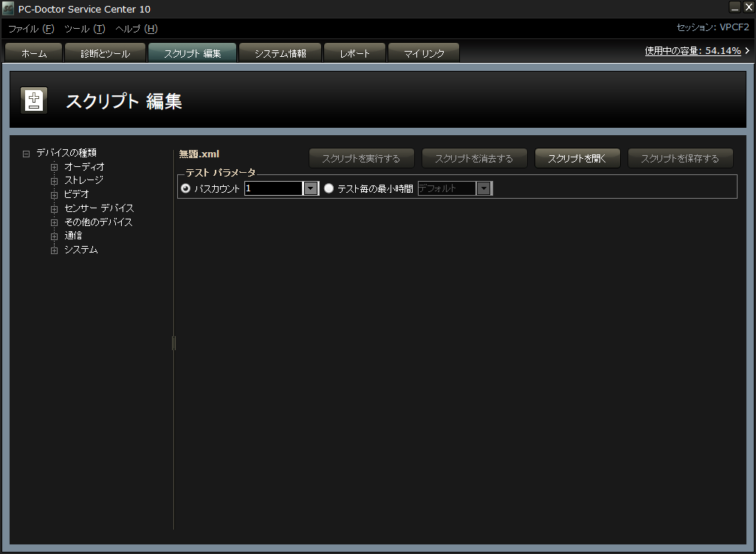Select the テスト毎の最小時間 radio button
This screenshot has width=756, height=554.
(329, 188)
